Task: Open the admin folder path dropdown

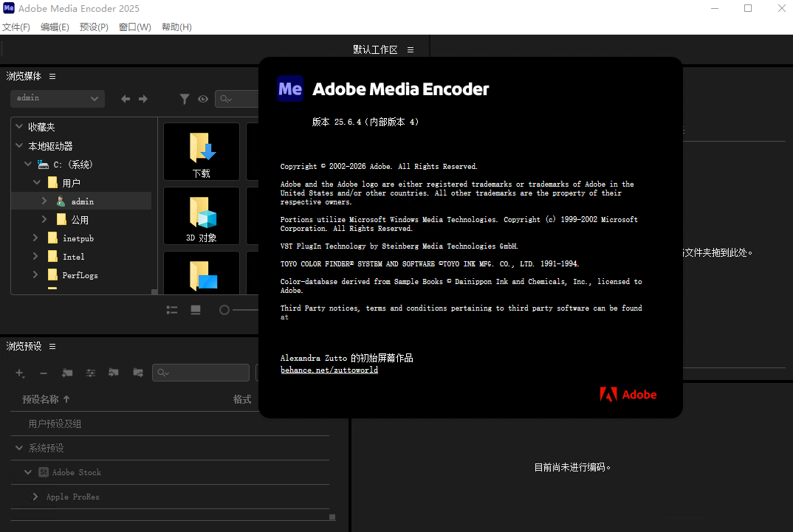Action: click(57, 99)
